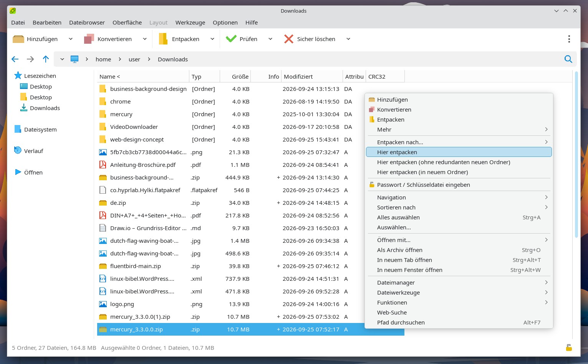Click the computer icon in the path bar
Image resolution: width=588 pixels, height=364 pixels.
75,59
